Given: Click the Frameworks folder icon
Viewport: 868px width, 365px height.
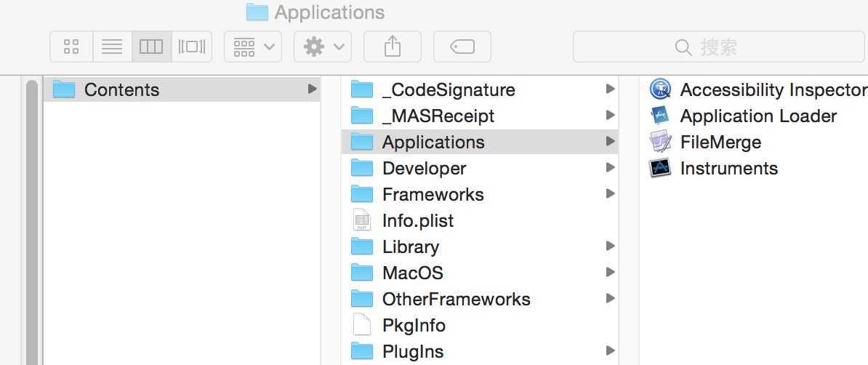Looking at the screenshot, I should click(362, 194).
